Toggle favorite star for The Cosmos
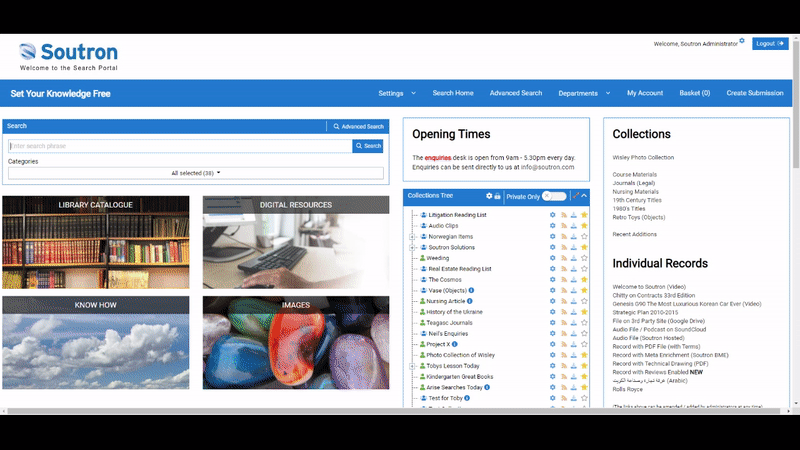Image resolution: width=800 pixels, height=450 pixels. (584, 280)
